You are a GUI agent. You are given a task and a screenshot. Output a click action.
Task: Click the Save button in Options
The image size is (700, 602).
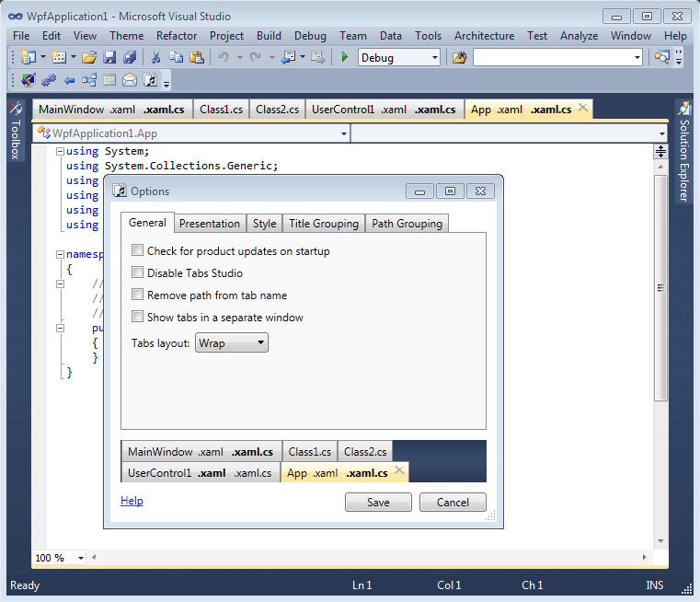pos(378,502)
